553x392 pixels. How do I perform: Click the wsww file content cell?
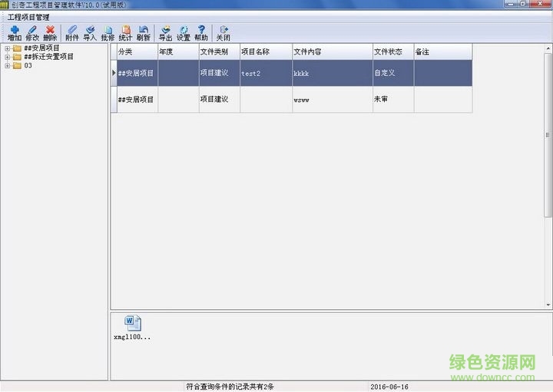click(x=333, y=100)
